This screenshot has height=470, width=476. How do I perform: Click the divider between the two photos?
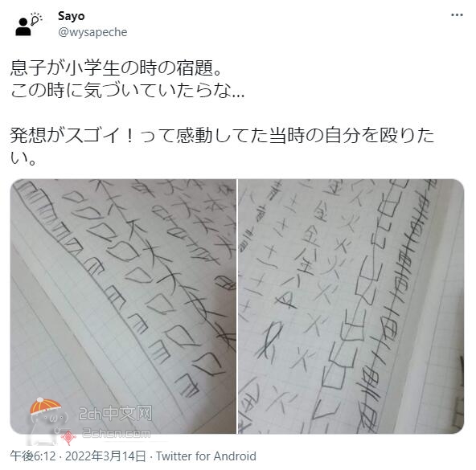[236, 306]
